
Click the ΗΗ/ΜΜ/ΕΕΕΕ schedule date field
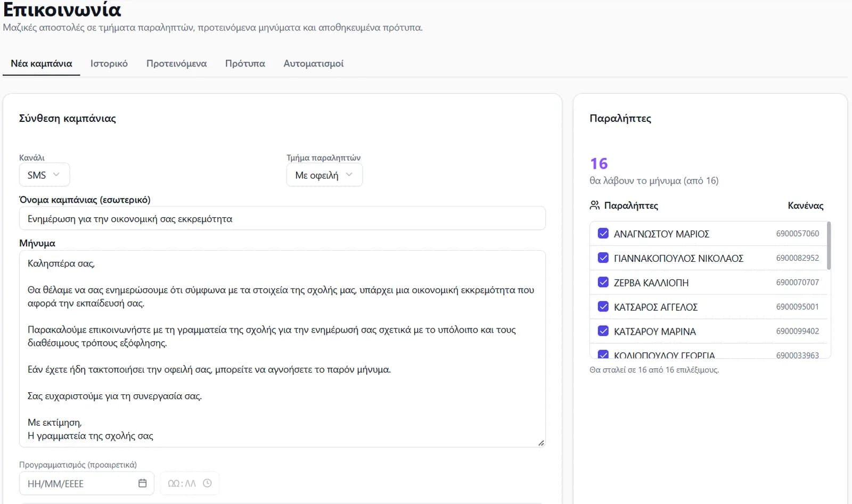click(87, 483)
